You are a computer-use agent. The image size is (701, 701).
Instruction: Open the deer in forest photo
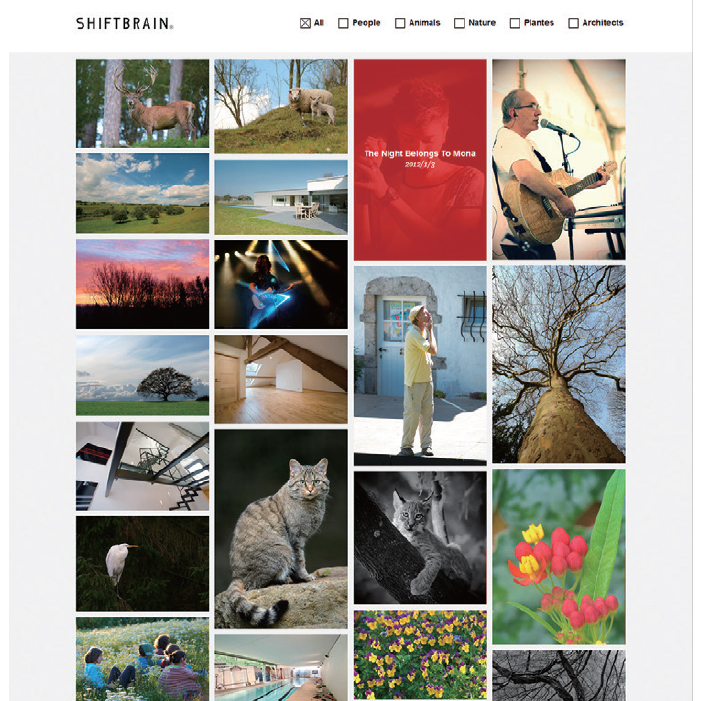(142, 103)
